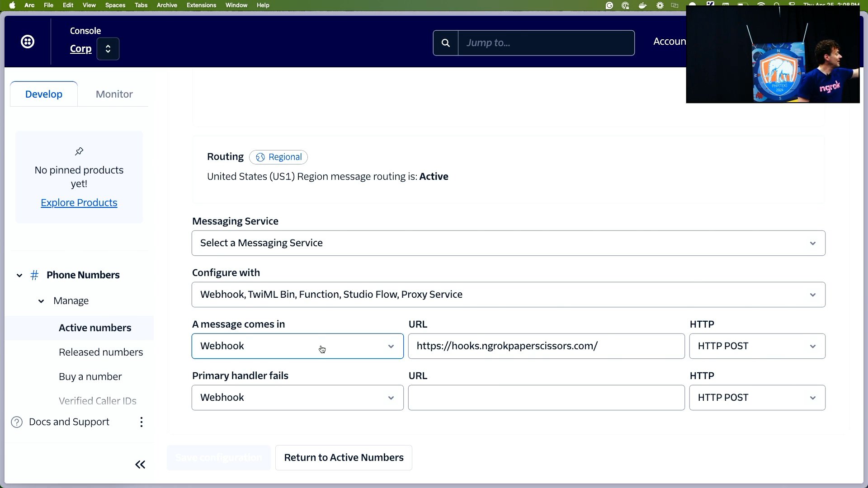Image resolution: width=868 pixels, height=488 pixels.
Task: Click the privacy lock menu bar icon
Action: (x=626, y=5)
